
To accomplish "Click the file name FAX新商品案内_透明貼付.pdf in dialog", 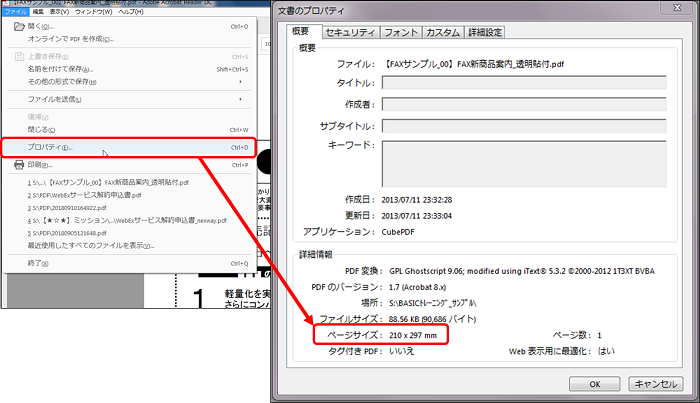I will (473, 64).
